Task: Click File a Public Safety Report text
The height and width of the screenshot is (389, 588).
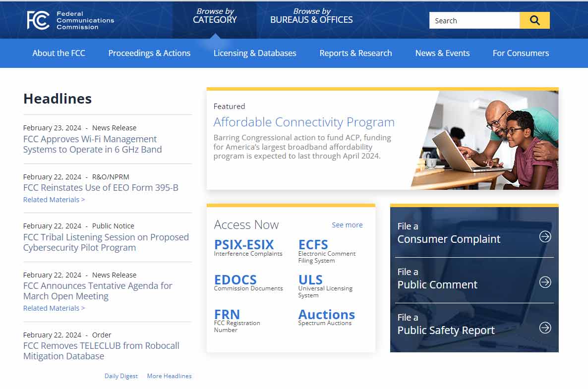Action: tap(446, 325)
